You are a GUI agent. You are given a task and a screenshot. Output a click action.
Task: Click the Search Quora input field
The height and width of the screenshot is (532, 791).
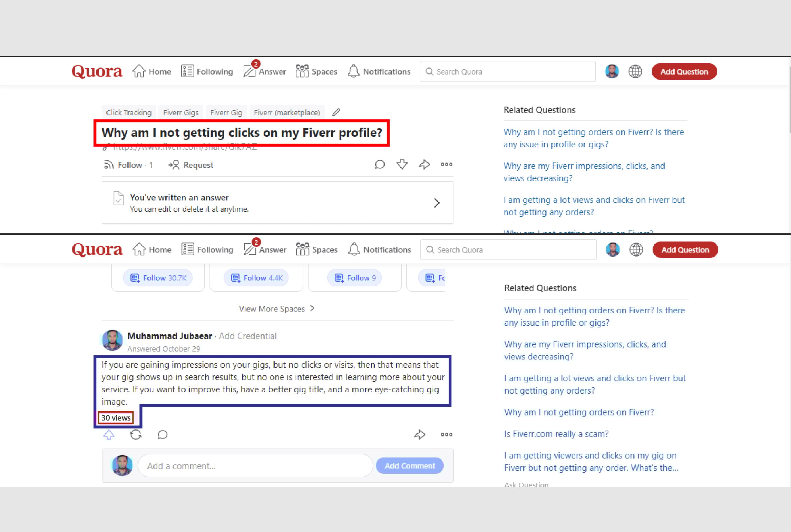507,71
